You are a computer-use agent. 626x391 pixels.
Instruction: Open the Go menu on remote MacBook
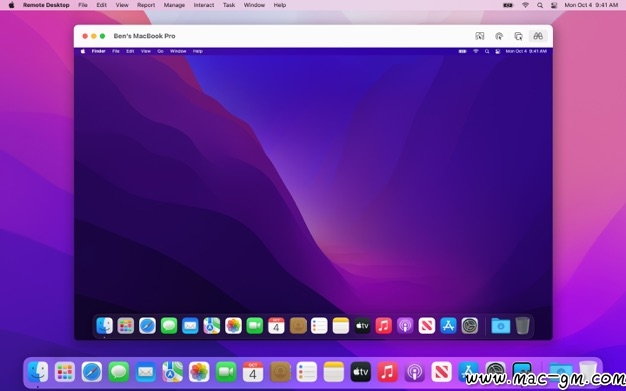click(160, 51)
